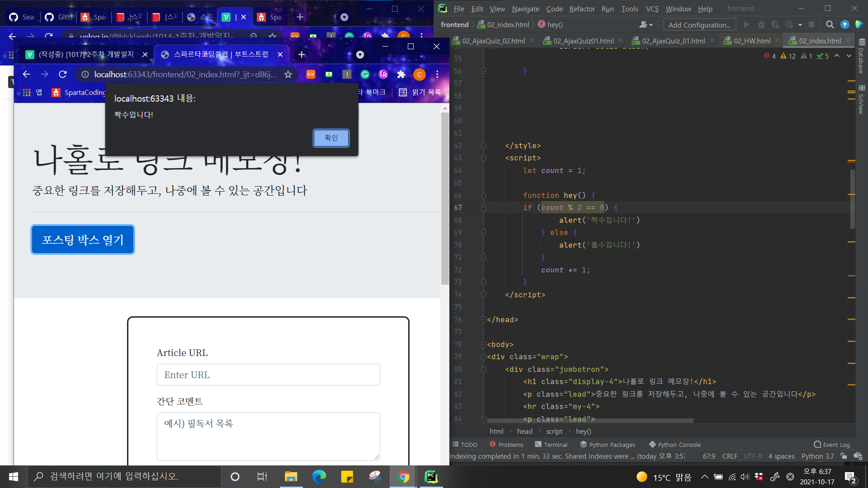Click the Search Everywhere magnifier in PyCharm
868x488 pixels.
[x=830, y=24]
